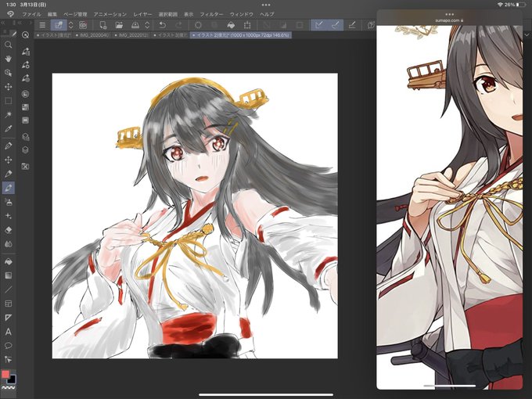Select the Eyedropper tool
The image size is (532, 399).
click(x=8, y=128)
